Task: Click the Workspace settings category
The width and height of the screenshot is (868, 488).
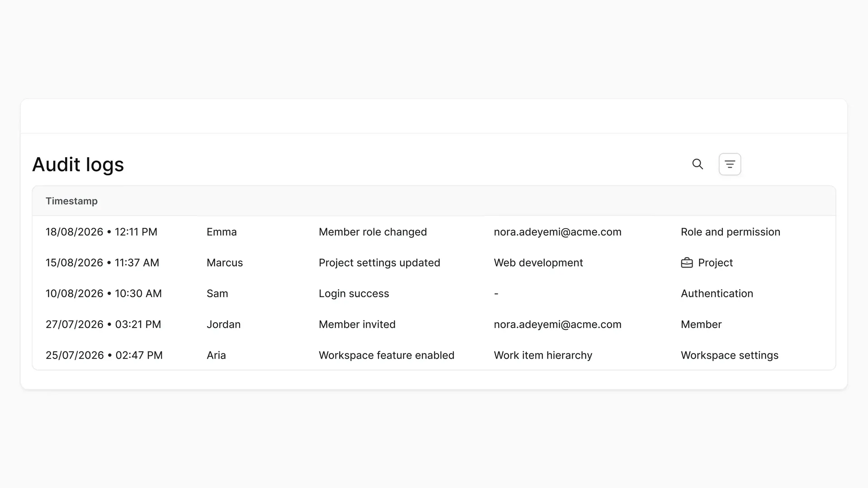Action: click(730, 355)
